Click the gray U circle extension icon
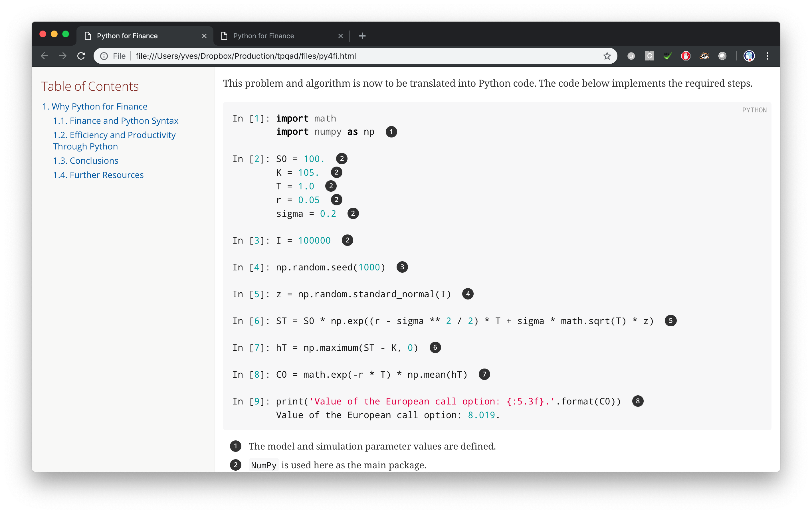This screenshot has height=514, width=812. click(631, 56)
